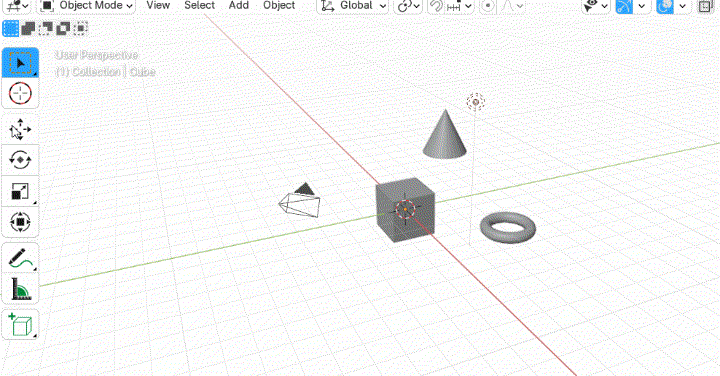720x376 pixels.
Task: Select the Select Box tool
Action: point(20,63)
